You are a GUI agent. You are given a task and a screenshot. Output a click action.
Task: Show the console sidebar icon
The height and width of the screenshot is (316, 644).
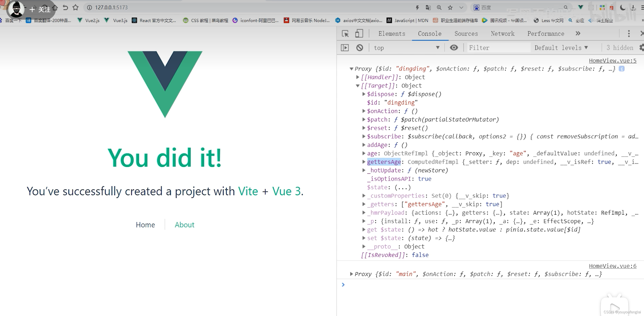click(345, 47)
